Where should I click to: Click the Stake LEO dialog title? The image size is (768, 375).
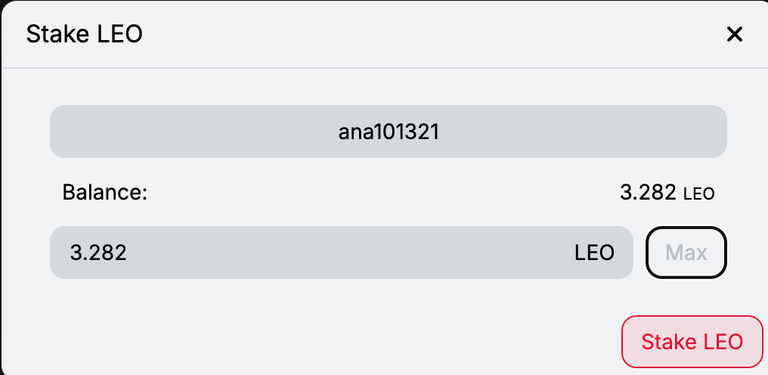point(84,35)
